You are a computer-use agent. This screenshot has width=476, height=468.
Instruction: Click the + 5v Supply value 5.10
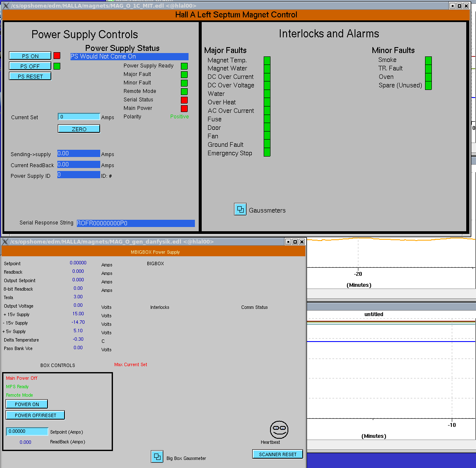78,331
